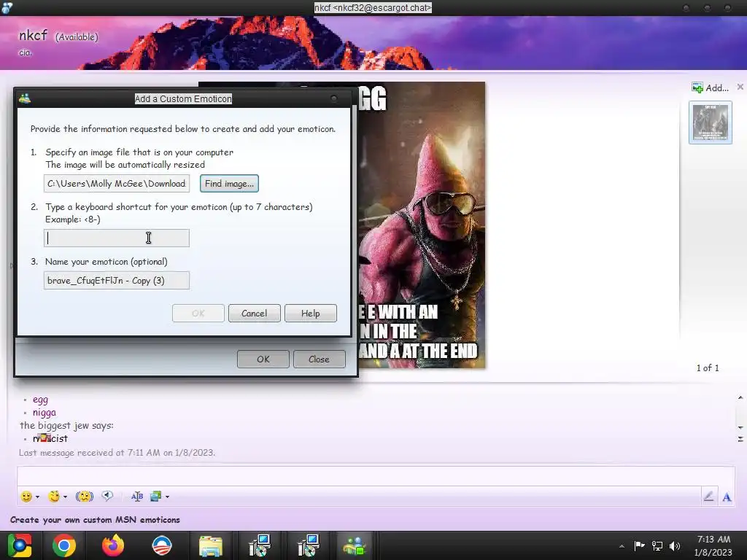Click the Add a Custom Emoticon dialog icon

(x=25, y=98)
